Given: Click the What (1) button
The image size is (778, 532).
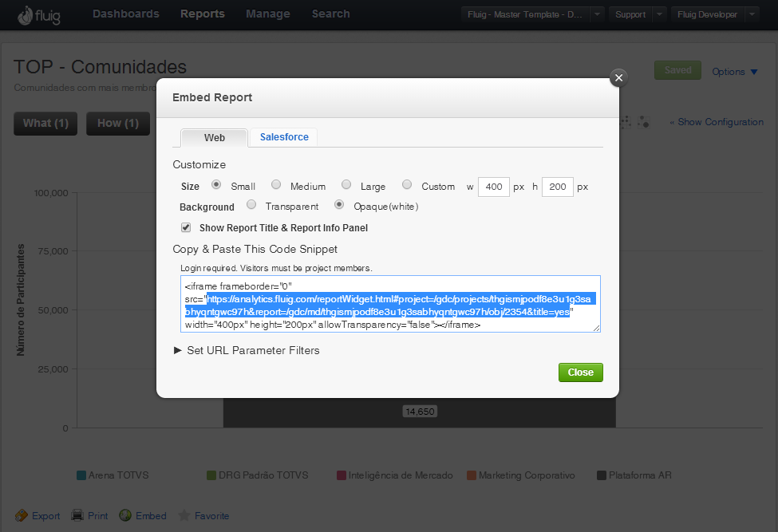Looking at the screenshot, I should point(45,124).
